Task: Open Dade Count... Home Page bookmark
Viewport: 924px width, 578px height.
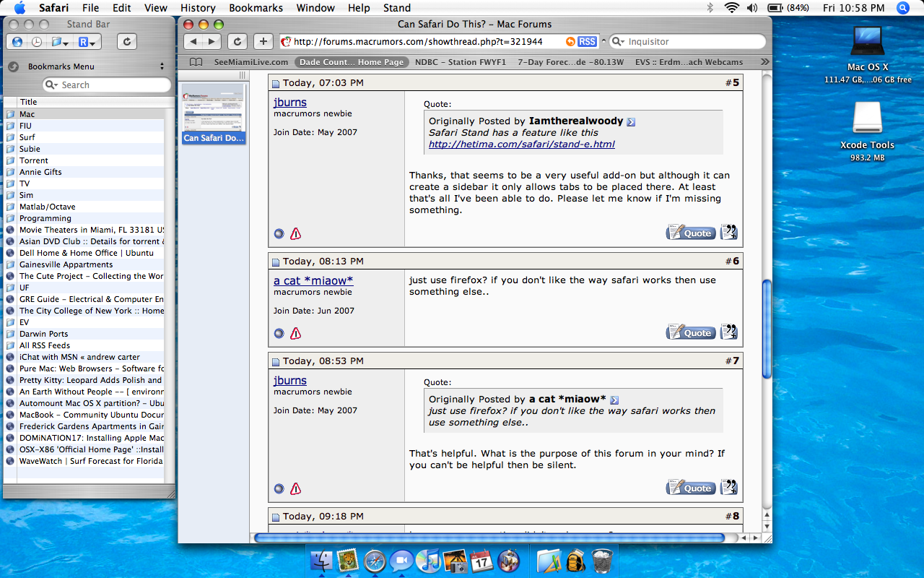Action: (352, 62)
